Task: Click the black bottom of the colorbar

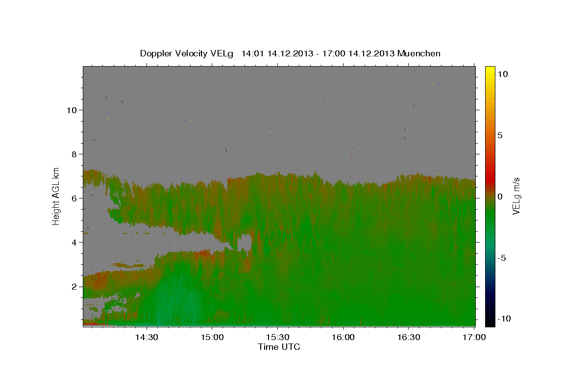Action: [x=490, y=321]
